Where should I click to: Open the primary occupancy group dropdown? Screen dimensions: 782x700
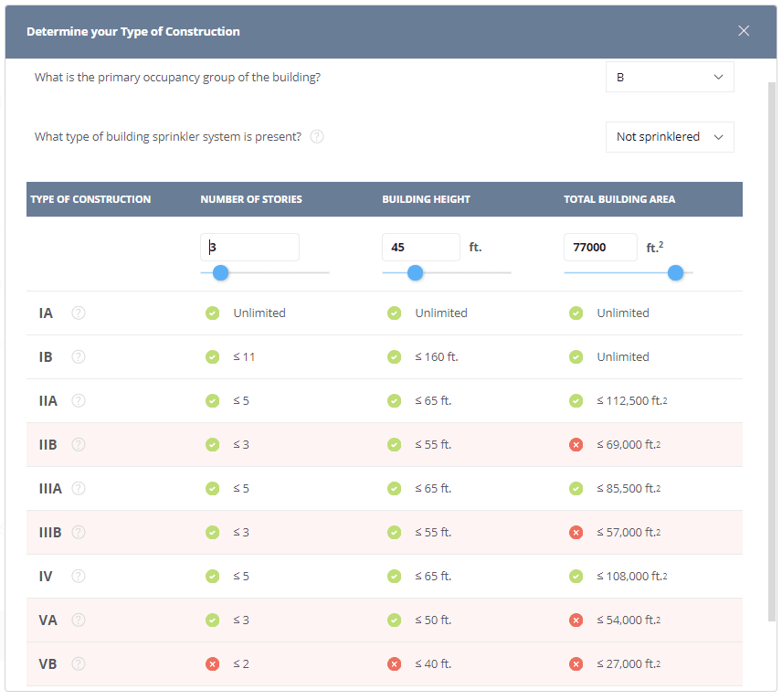coord(669,78)
